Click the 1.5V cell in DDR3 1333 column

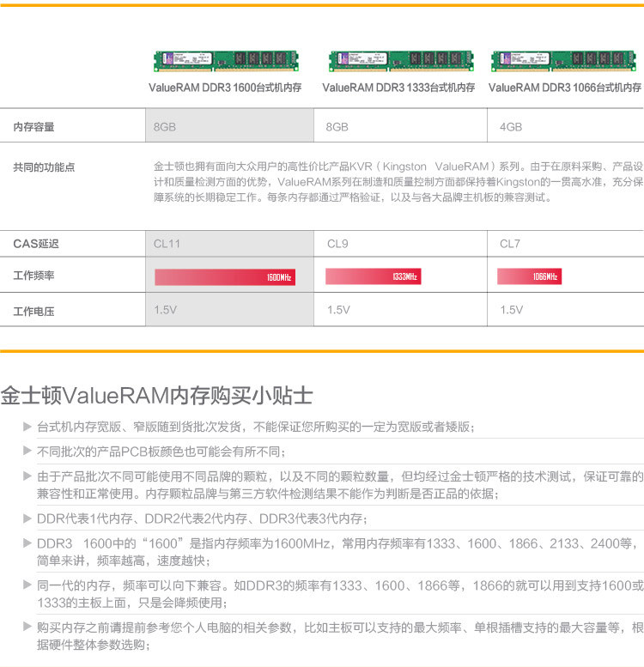[400, 310]
